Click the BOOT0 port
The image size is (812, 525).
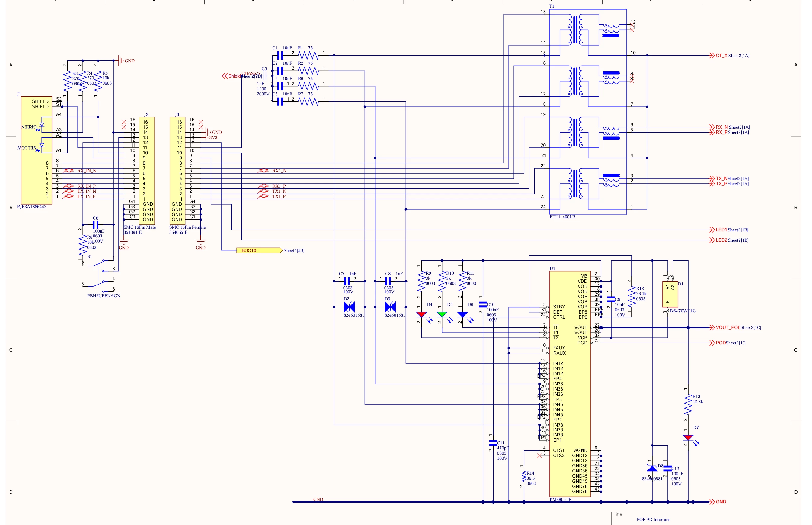point(259,251)
